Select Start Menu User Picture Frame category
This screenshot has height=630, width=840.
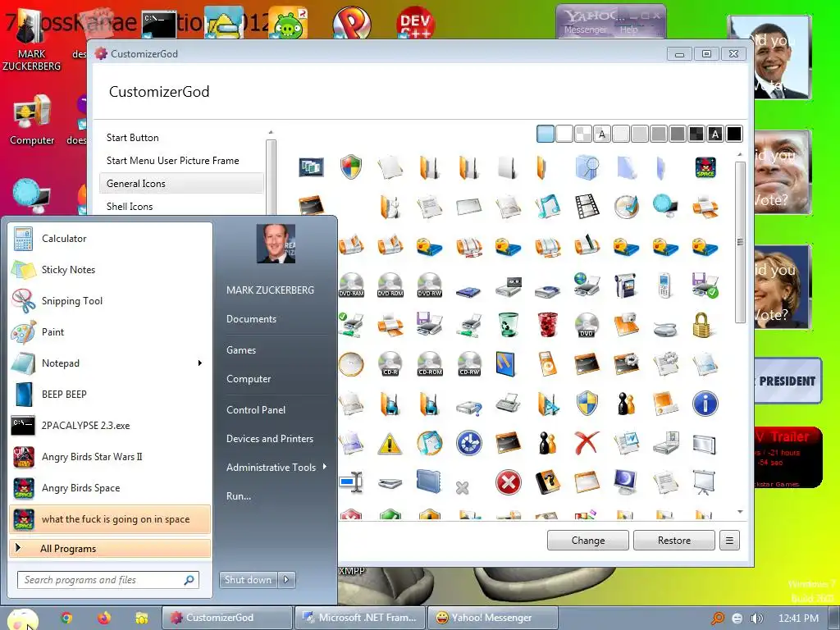coord(181,161)
